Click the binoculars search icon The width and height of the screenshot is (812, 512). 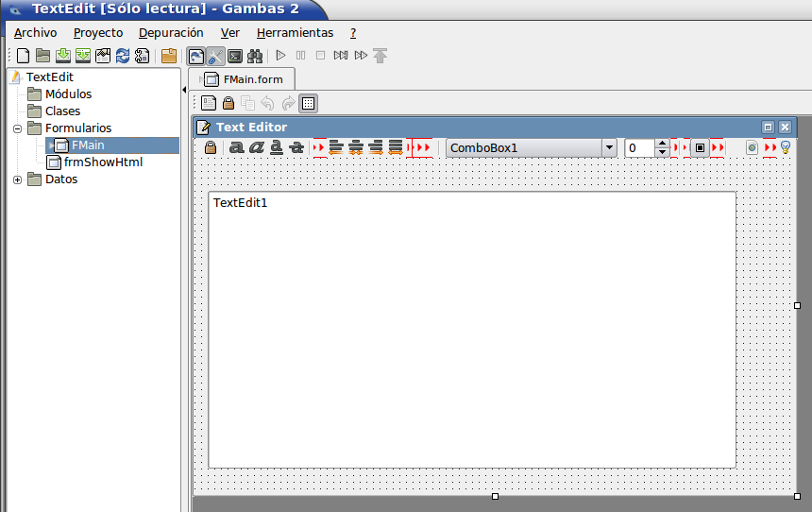click(255, 56)
